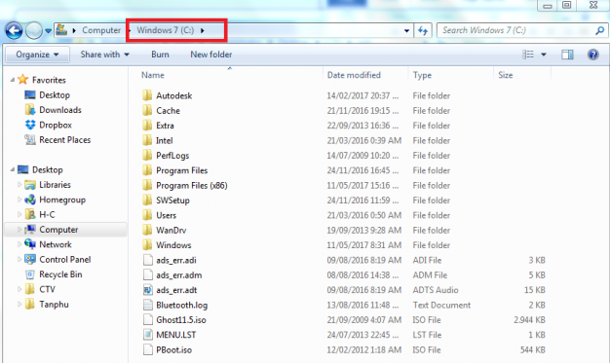Image resolution: width=610 pixels, height=364 pixels.
Task: Click the magnifier search icon
Action: [x=600, y=30]
